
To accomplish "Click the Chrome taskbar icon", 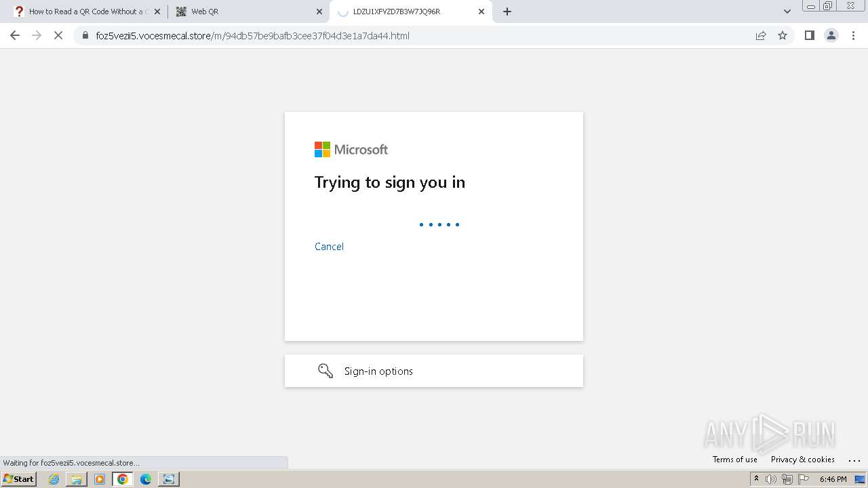I will [123, 479].
